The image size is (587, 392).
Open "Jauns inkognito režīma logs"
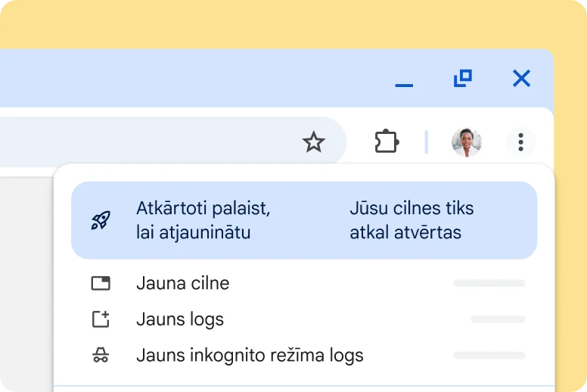click(x=250, y=355)
